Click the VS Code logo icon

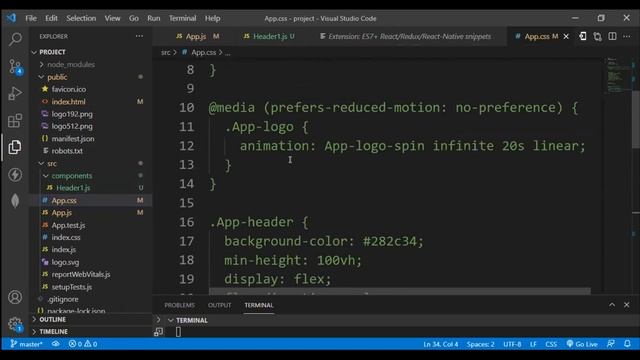[11, 18]
